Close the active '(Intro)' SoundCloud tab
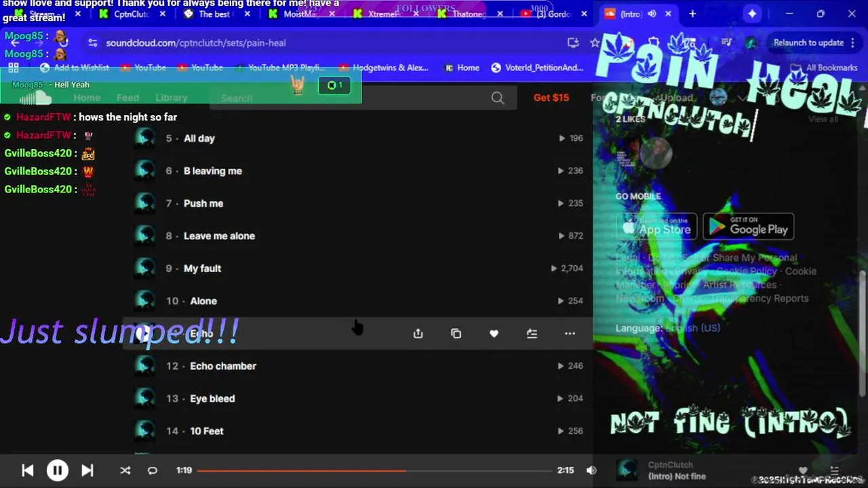 [x=668, y=14]
